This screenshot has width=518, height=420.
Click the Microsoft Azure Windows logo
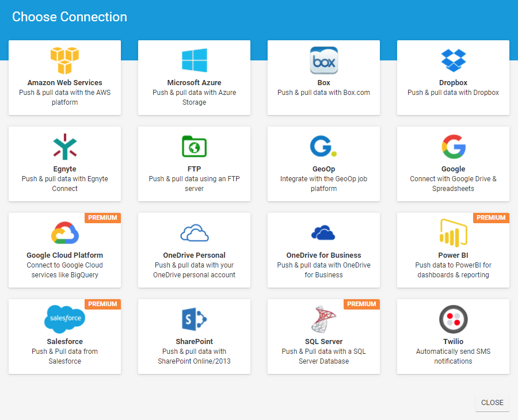pos(195,60)
